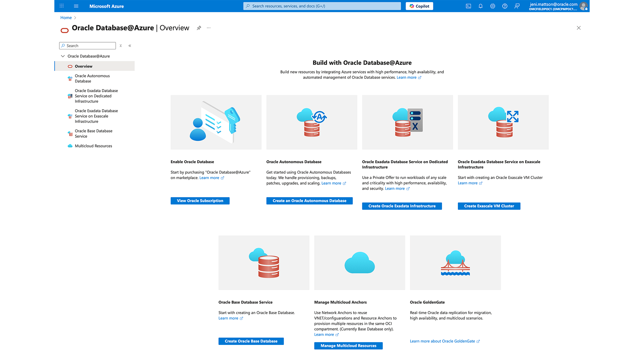Toggle the hamburger menu beside Microsoft Azure
This screenshot has height=362, width=644.
pos(76,6)
